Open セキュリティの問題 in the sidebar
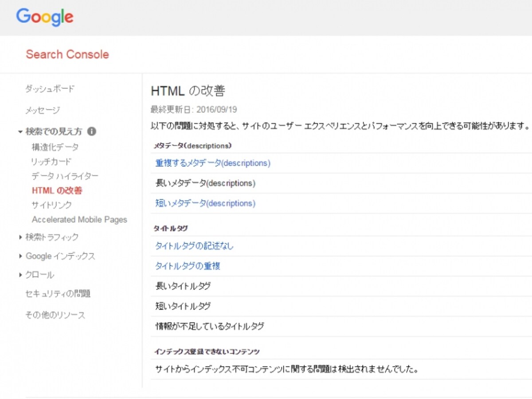 [x=58, y=294]
